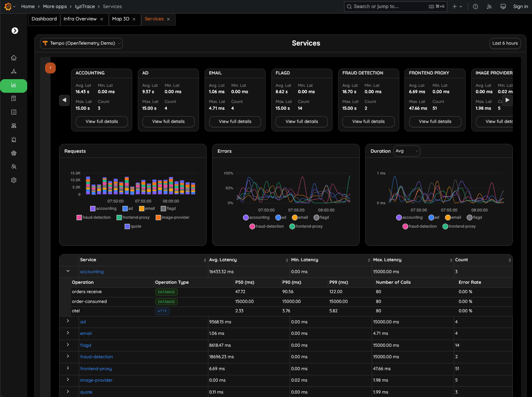
Task: Expand the fraud-detection service row
Action: click(x=68, y=357)
